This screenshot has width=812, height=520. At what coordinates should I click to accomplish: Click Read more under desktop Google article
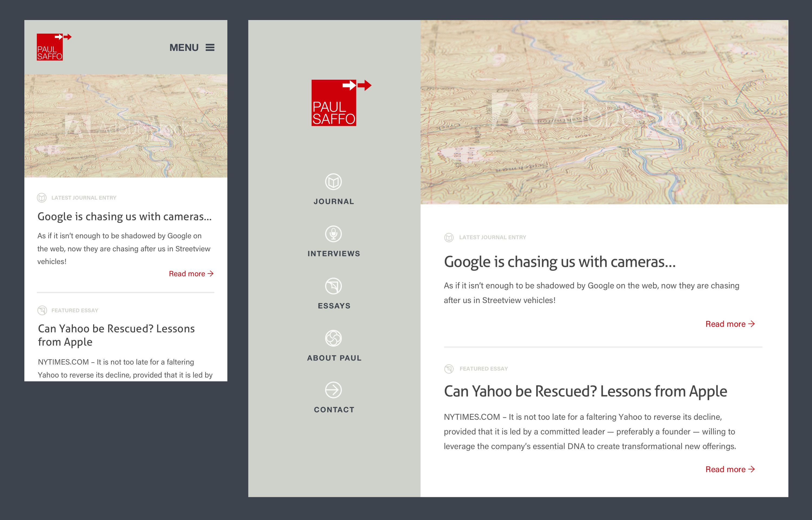pyautogui.click(x=730, y=324)
